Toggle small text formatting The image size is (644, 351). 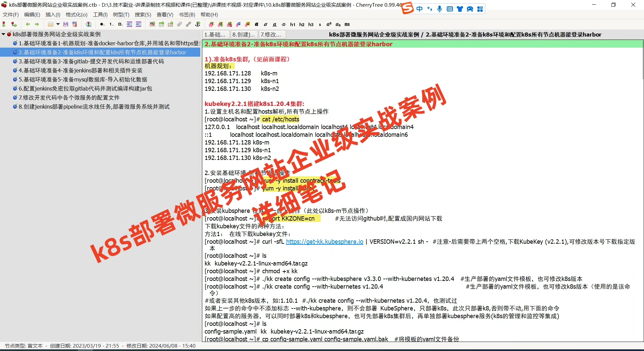tap(320, 24)
